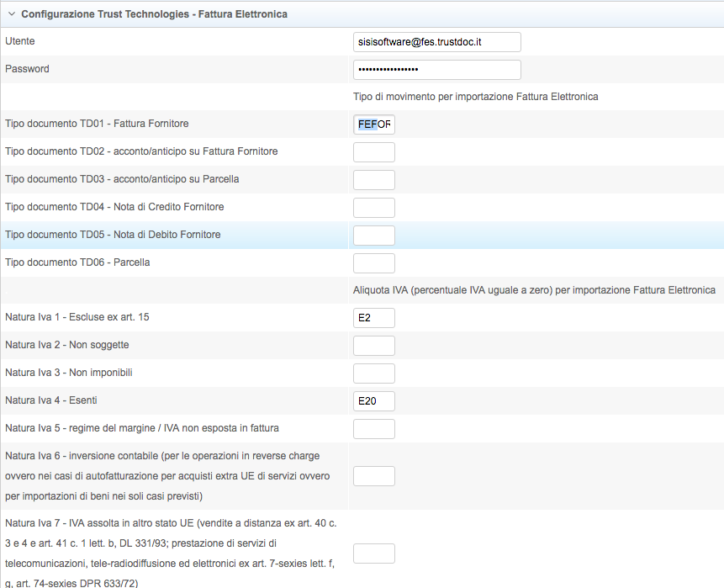724x588 pixels.
Task: Click 'Natura Iva 7 - IVA assolta in altro stato UE' label
Action: (x=171, y=553)
